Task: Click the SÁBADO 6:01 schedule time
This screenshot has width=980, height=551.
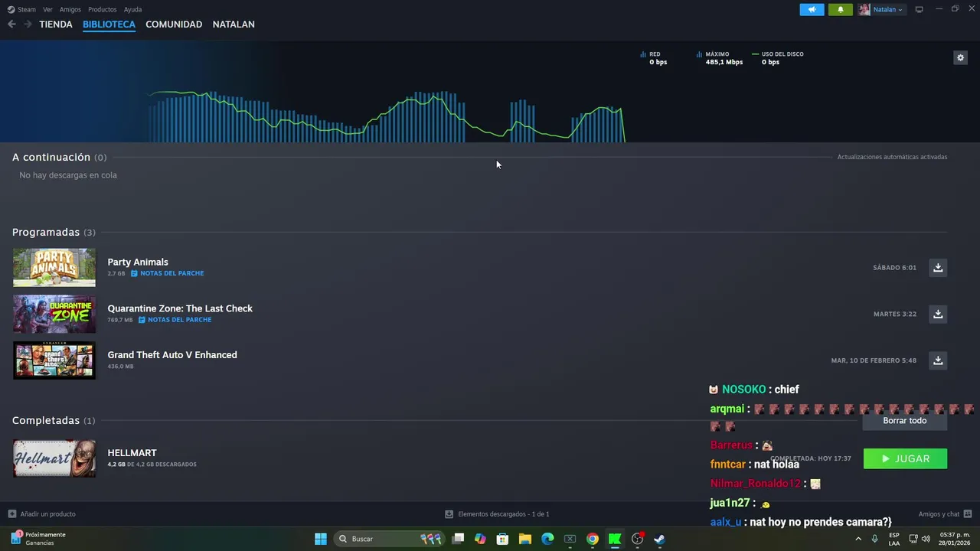Action: 894,268
